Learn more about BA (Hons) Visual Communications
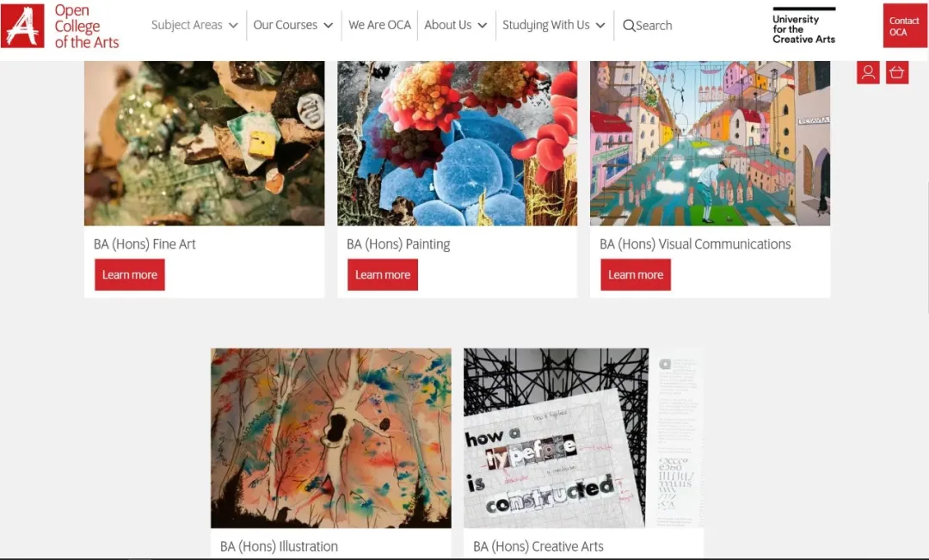This screenshot has width=929, height=560. tap(636, 275)
